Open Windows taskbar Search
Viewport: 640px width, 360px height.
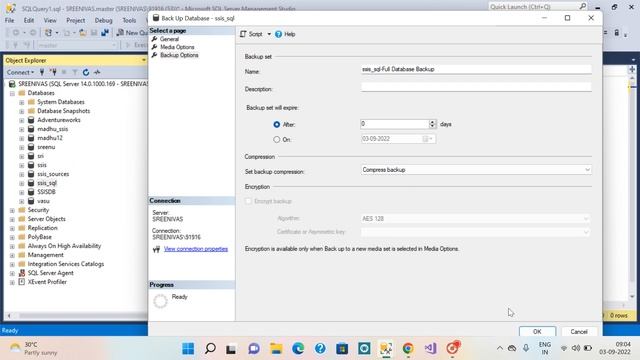tap(210, 349)
